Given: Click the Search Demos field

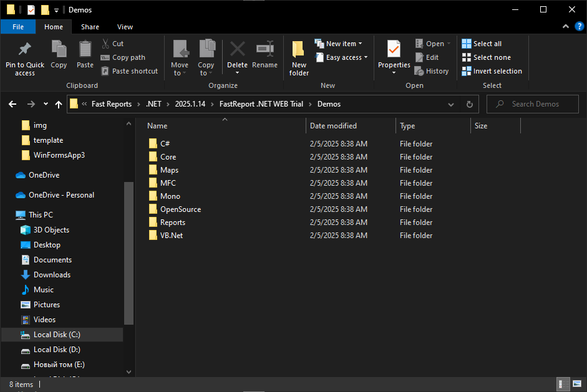Looking at the screenshot, I should click(532, 104).
